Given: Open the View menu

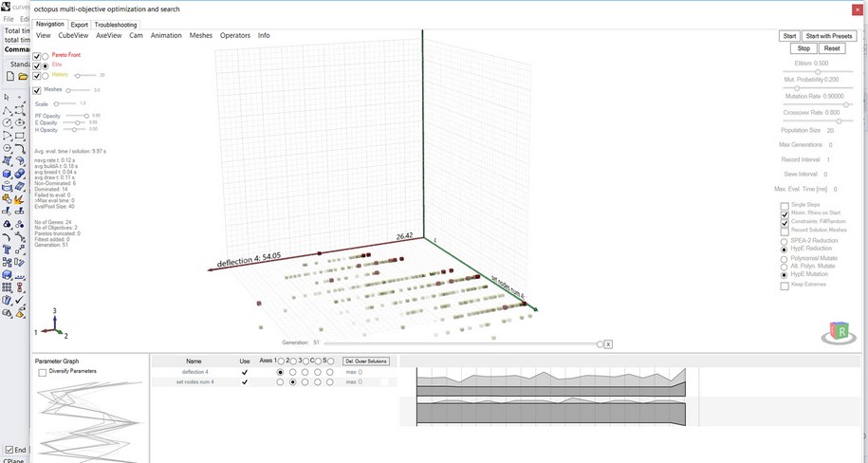Looking at the screenshot, I should point(44,35).
